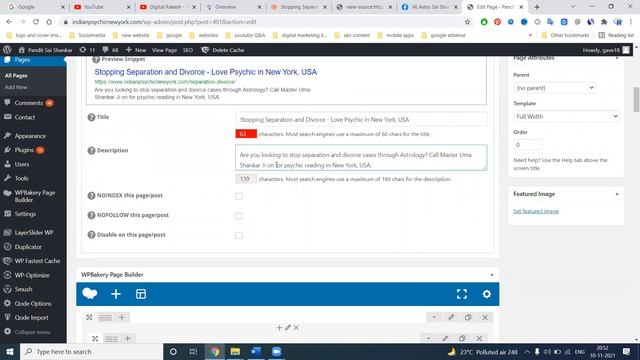This screenshot has width=640, height=360.
Task: Open Zoom app from the taskbar
Action: (276, 351)
